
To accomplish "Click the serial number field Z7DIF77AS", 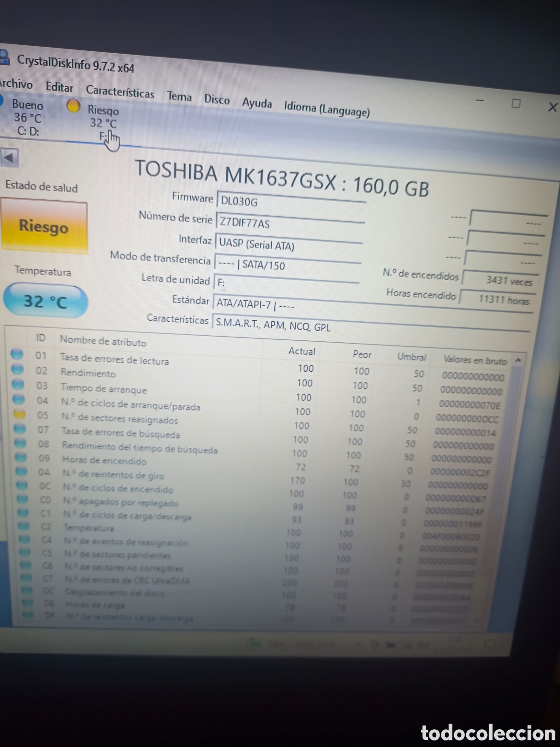I will click(x=290, y=224).
